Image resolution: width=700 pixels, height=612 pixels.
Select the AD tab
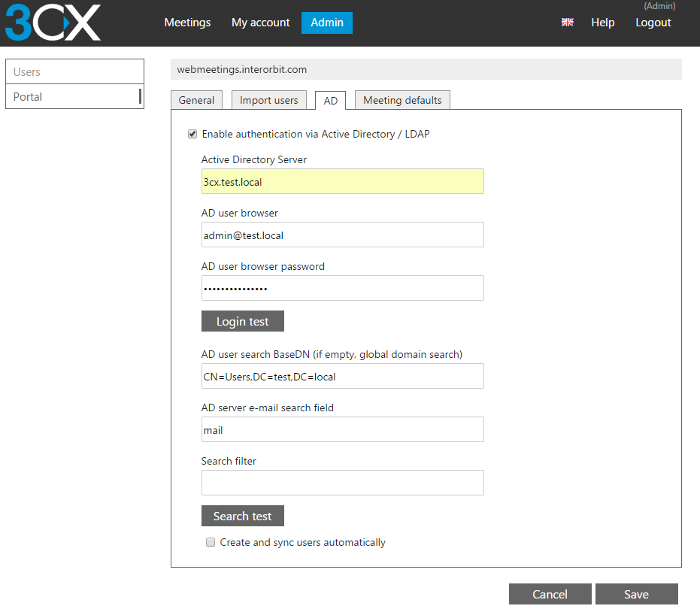pos(330,101)
